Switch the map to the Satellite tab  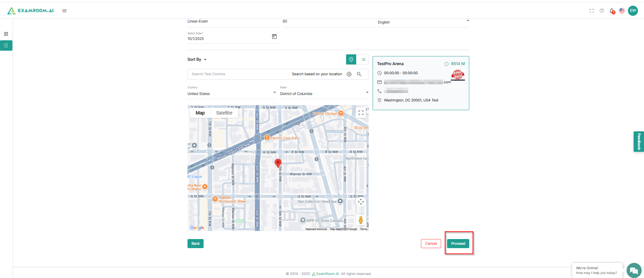click(224, 113)
